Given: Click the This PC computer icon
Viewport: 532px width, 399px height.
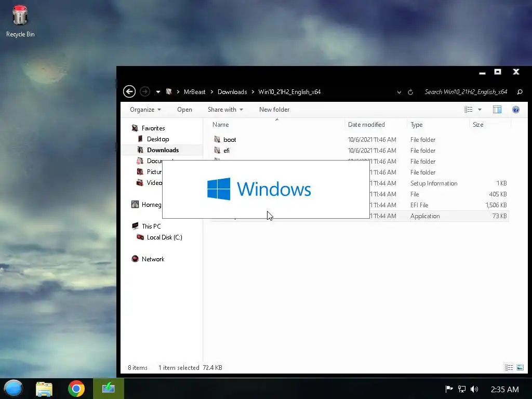Looking at the screenshot, I should coord(135,226).
